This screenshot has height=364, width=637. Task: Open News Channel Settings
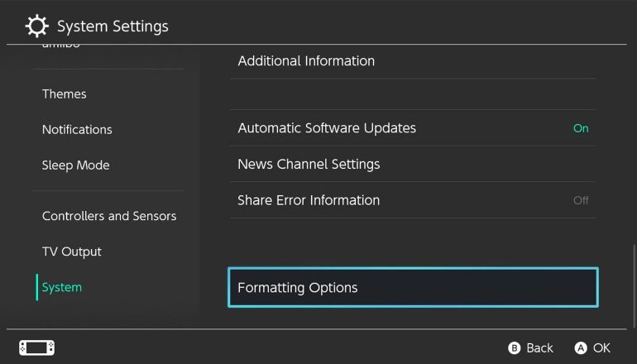tap(309, 164)
